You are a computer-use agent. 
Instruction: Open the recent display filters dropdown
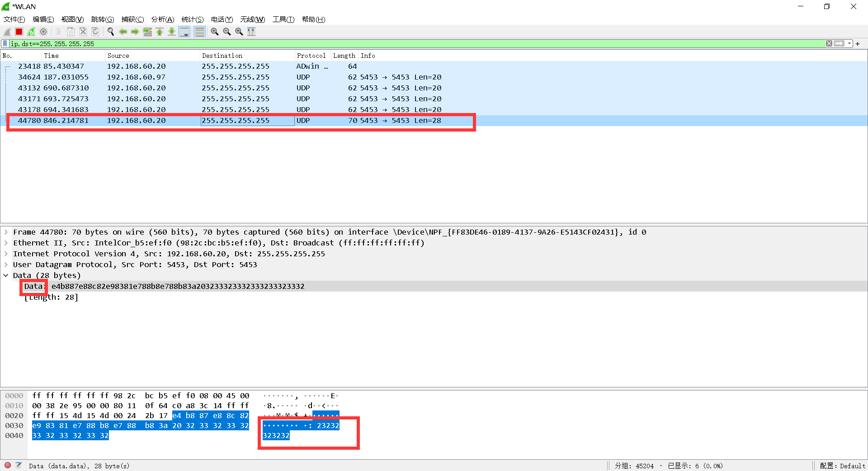(x=849, y=44)
